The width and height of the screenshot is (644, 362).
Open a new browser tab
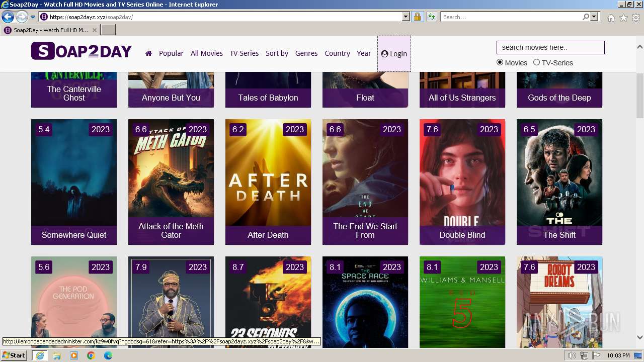tap(108, 30)
